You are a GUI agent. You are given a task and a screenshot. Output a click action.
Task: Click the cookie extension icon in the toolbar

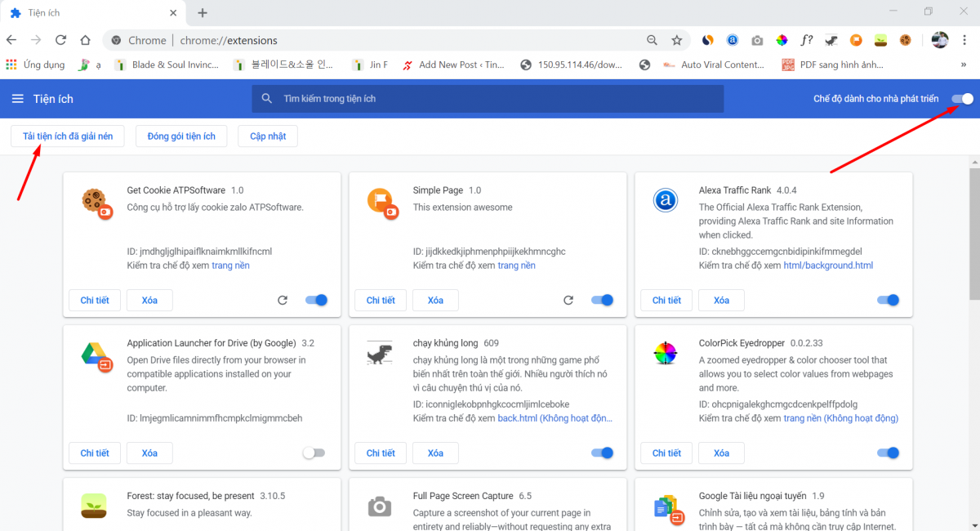click(x=905, y=40)
